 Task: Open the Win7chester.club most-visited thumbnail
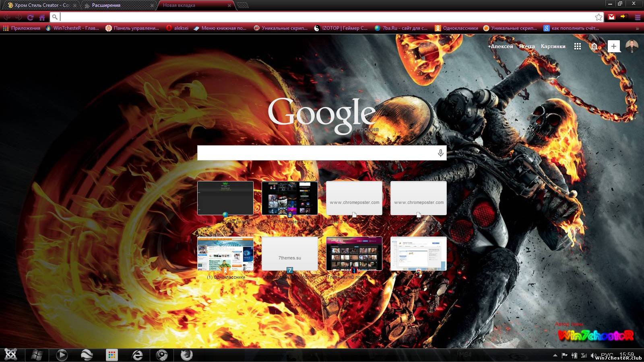(x=290, y=198)
